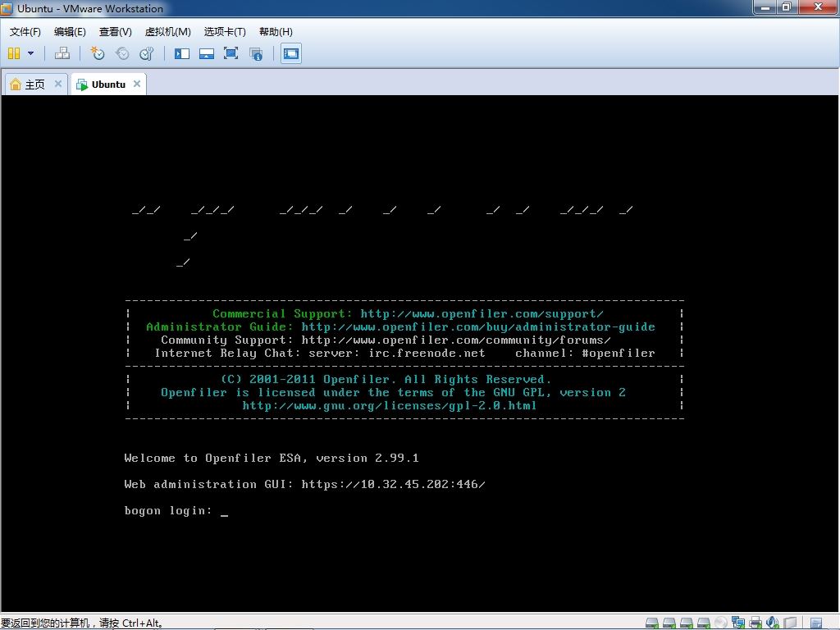The width and height of the screenshot is (840, 630).
Task: Toggle the thumbnail bar view
Action: (207, 53)
